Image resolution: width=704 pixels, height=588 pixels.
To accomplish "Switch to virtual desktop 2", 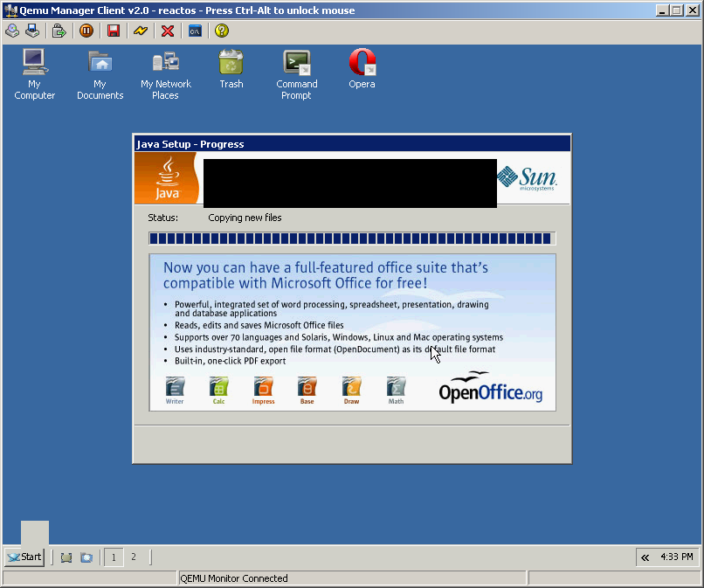I will (x=134, y=557).
